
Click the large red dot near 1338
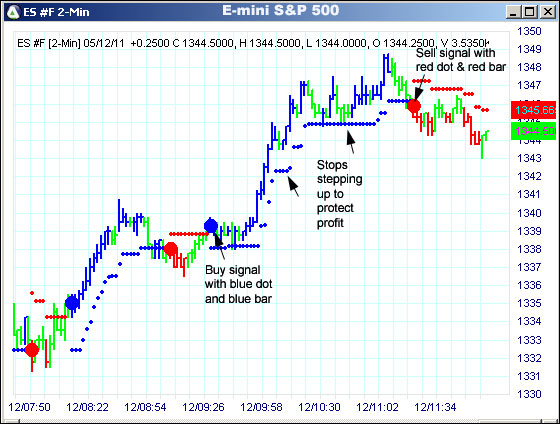click(170, 249)
